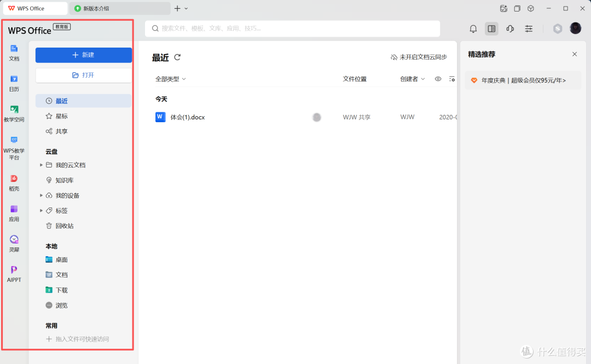
Task: Click the notification bell icon
Action: pos(473,28)
